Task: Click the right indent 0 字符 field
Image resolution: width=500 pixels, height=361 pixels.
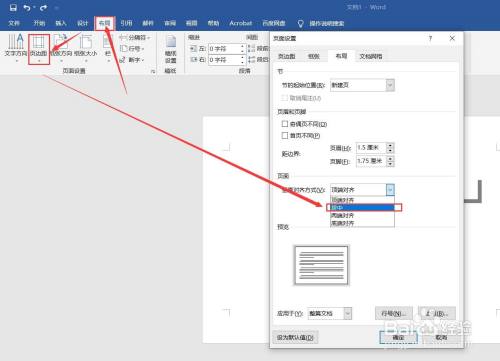Action: [x=224, y=60]
